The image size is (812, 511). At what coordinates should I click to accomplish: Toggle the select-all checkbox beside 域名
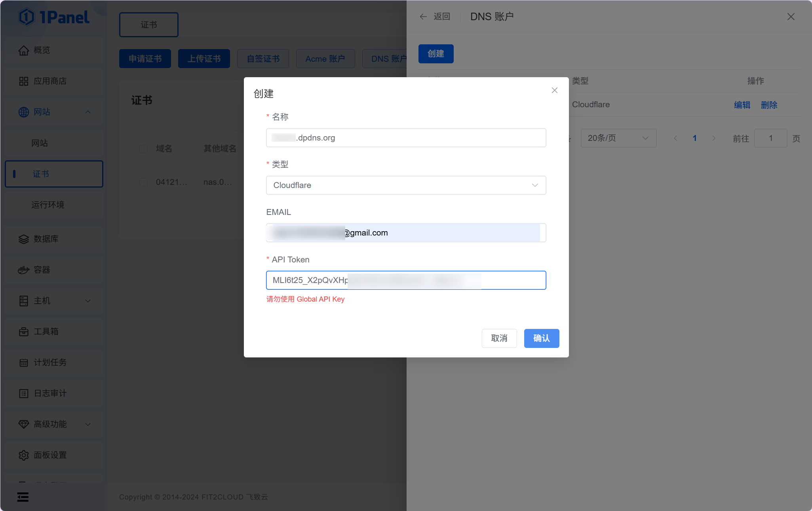tap(144, 149)
